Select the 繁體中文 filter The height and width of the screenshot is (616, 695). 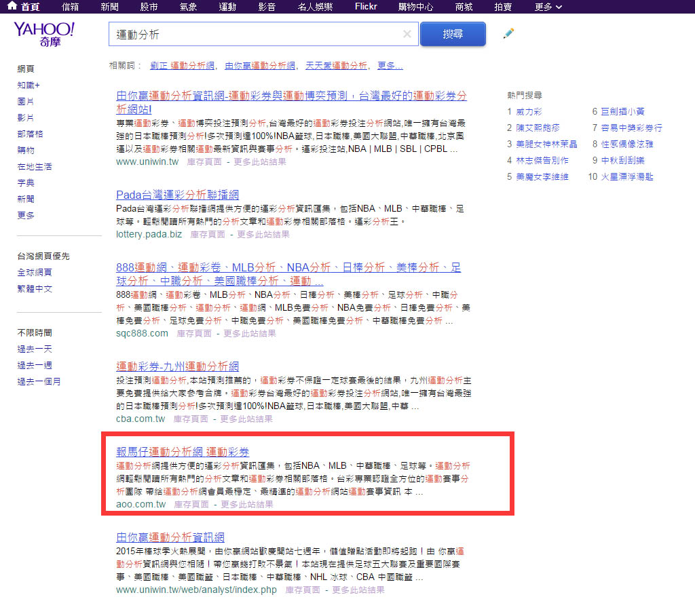click(x=35, y=288)
